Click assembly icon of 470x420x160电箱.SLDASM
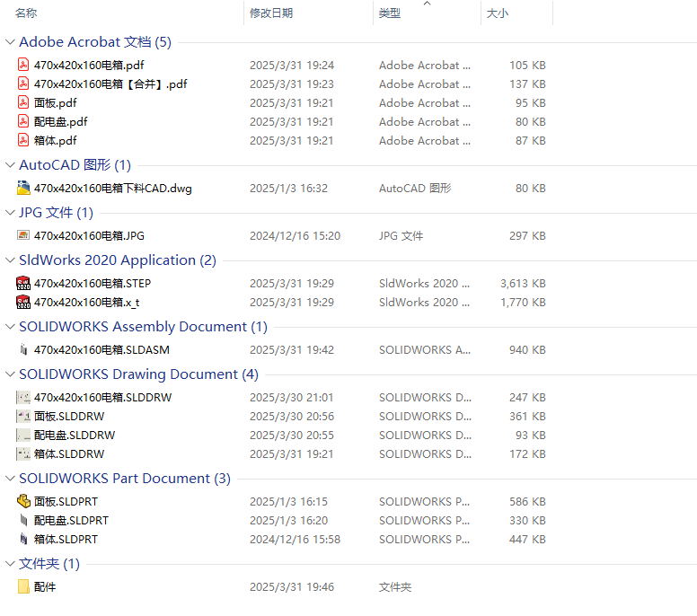Image resolution: width=697 pixels, height=616 pixels. tap(23, 349)
